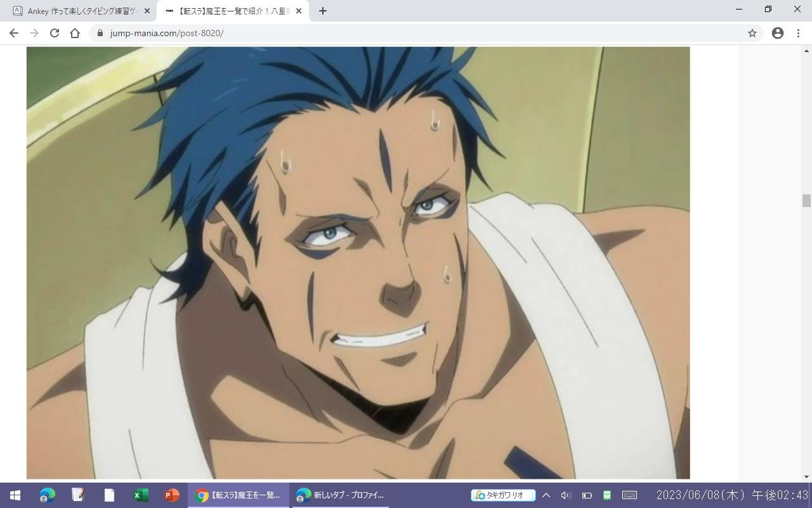
Task: Close the Ankey typing practice tab
Action: click(x=147, y=11)
